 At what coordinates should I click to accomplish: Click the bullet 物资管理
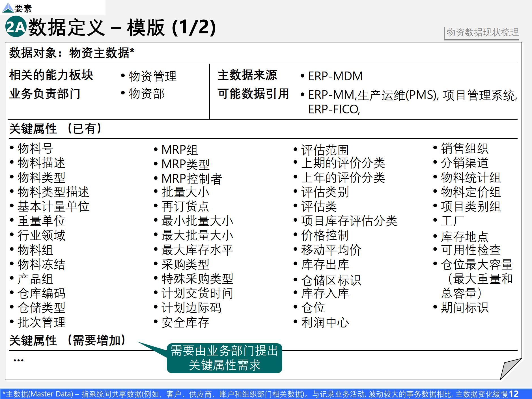click(153, 76)
